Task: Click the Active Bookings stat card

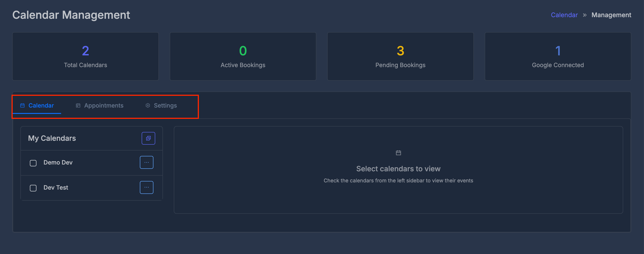Action: tap(243, 56)
